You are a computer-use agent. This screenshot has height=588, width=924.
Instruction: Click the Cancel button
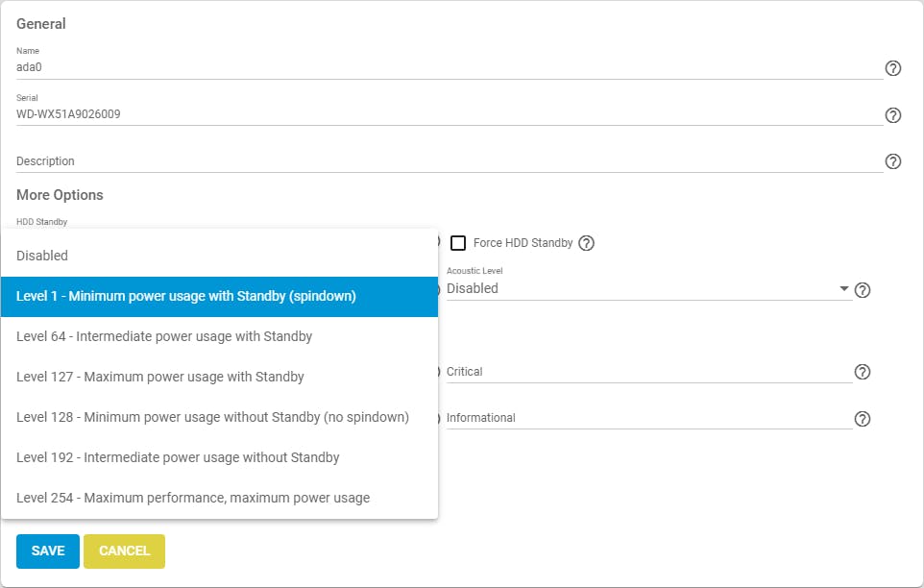click(x=124, y=551)
